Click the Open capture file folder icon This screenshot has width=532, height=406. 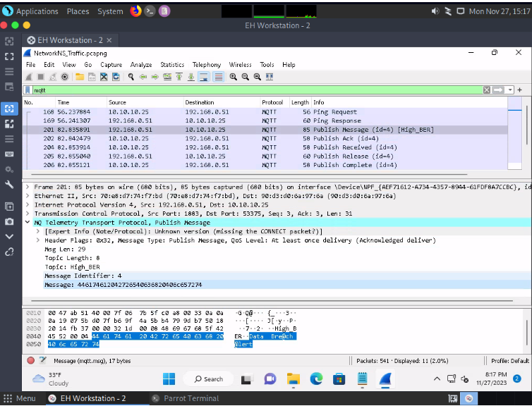coord(80,77)
